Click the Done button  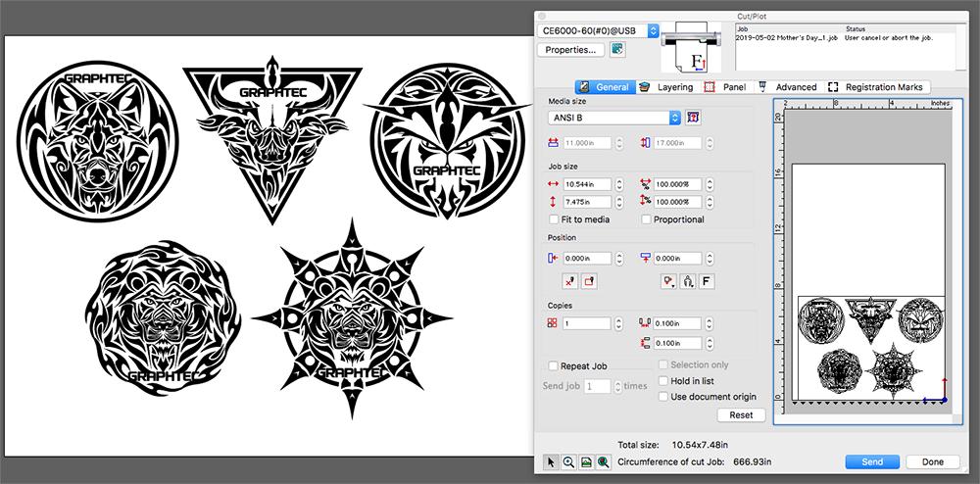(x=933, y=462)
